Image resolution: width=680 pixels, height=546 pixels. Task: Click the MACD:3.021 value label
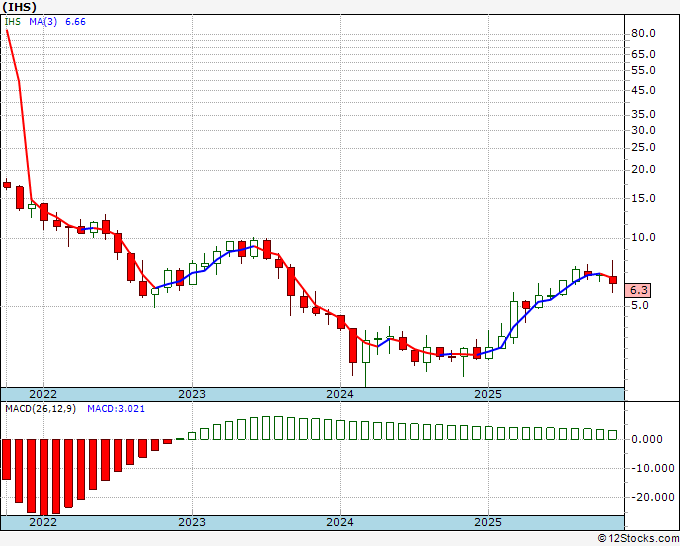(x=116, y=409)
